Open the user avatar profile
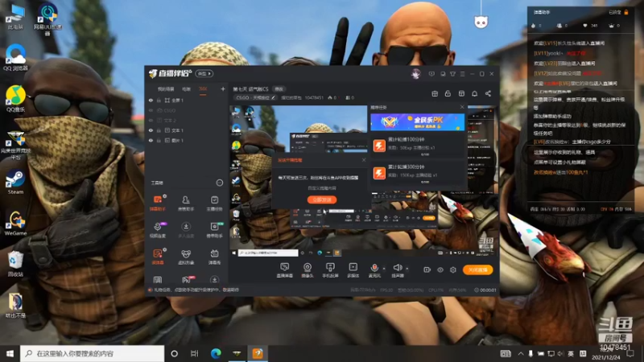 pos(415,74)
